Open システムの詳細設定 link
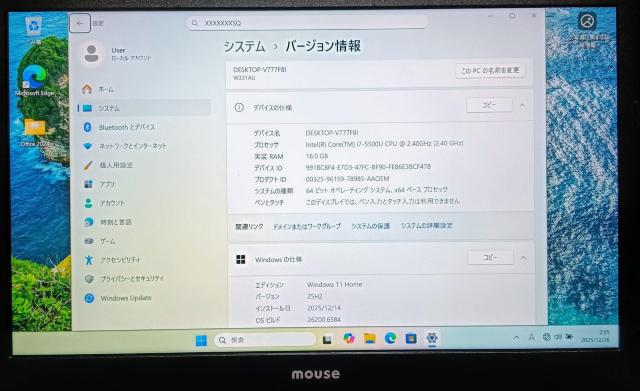Image resolution: width=640 pixels, height=391 pixels. coord(427,225)
